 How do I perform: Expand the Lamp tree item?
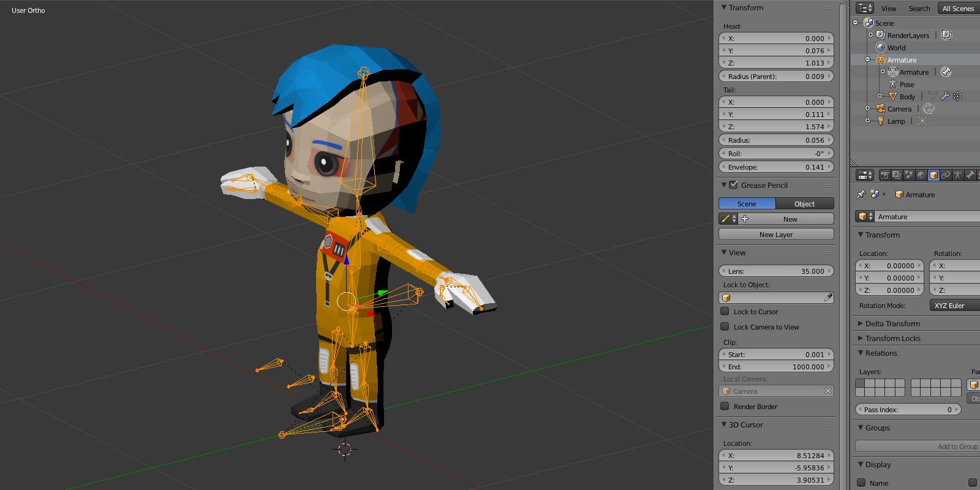(868, 121)
